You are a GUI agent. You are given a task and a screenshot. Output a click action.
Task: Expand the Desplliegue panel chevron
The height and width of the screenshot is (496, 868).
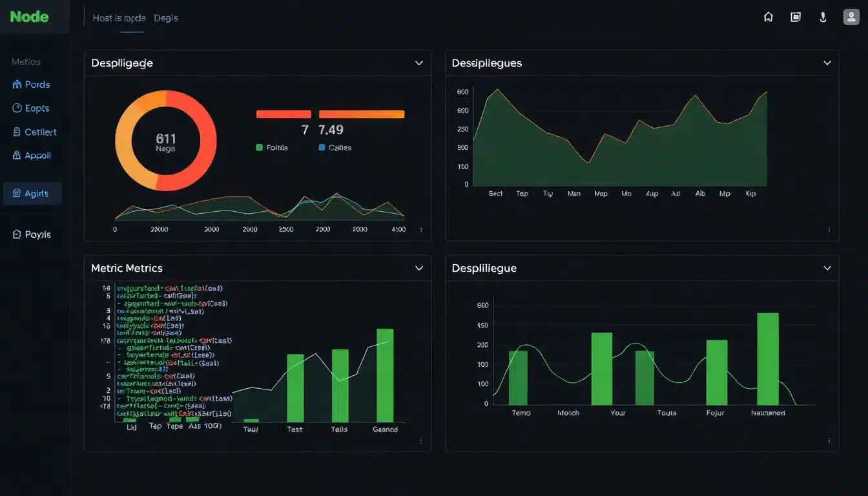(x=827, y=267)
